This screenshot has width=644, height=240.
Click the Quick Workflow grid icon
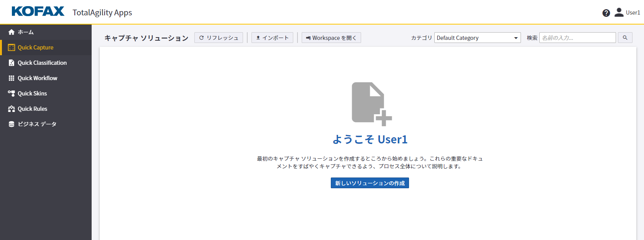coord(11,78)
